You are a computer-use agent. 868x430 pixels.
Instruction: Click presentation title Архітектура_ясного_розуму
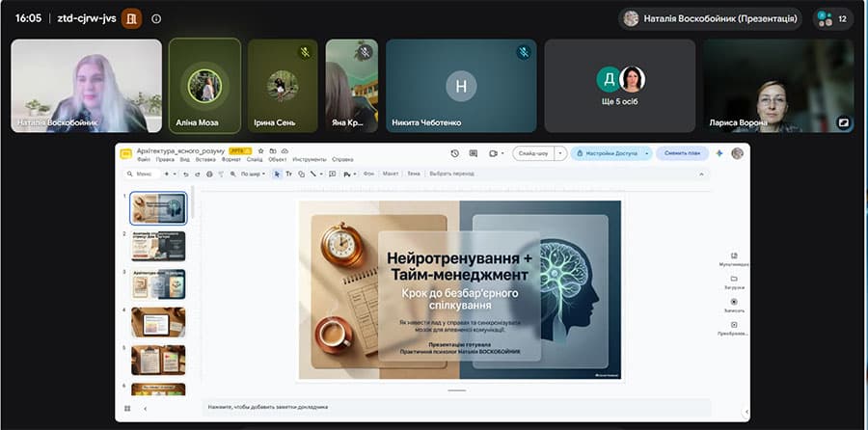click(180, 150)
